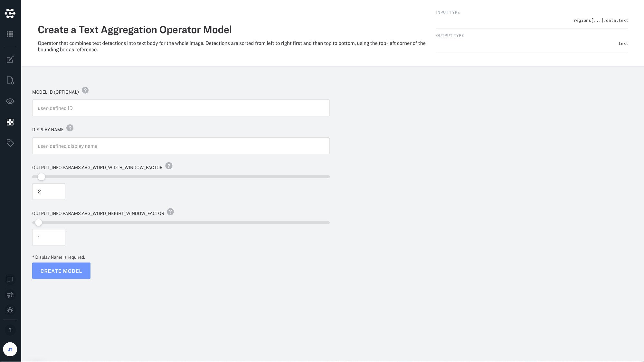
Task: Click the megaphone announcements icon
Action: [x=10, y=295]
